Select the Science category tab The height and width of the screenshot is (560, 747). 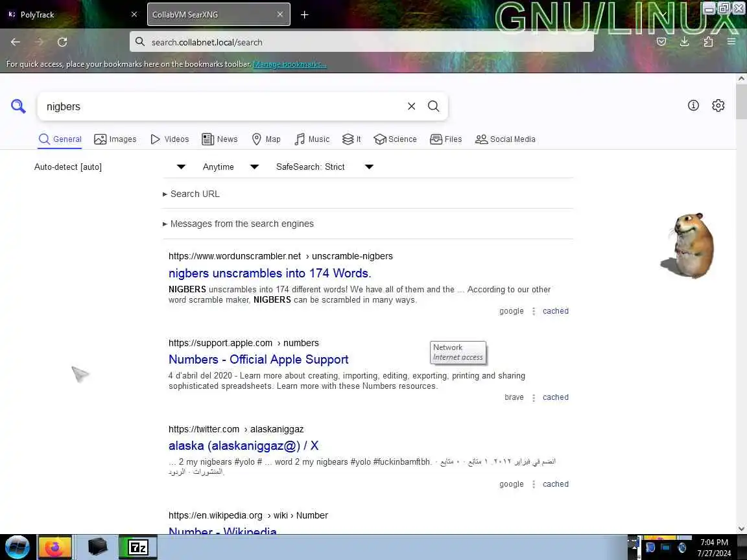396,139
